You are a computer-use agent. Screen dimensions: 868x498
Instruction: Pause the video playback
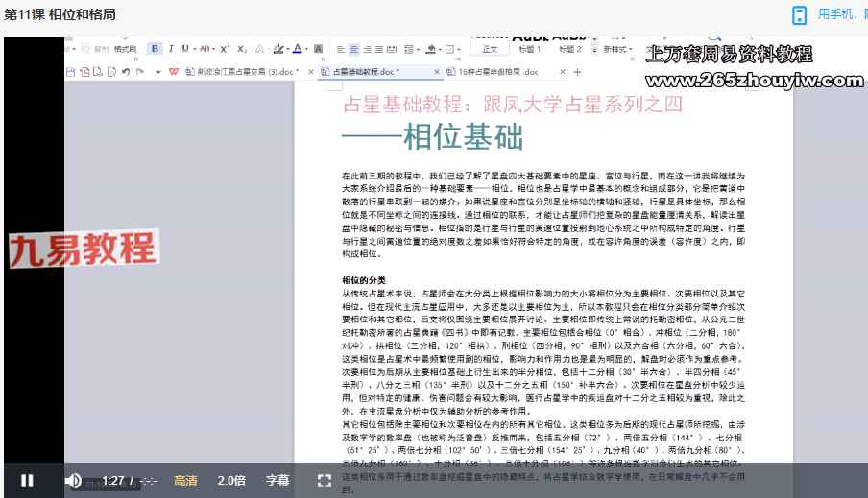pos(28,481)
